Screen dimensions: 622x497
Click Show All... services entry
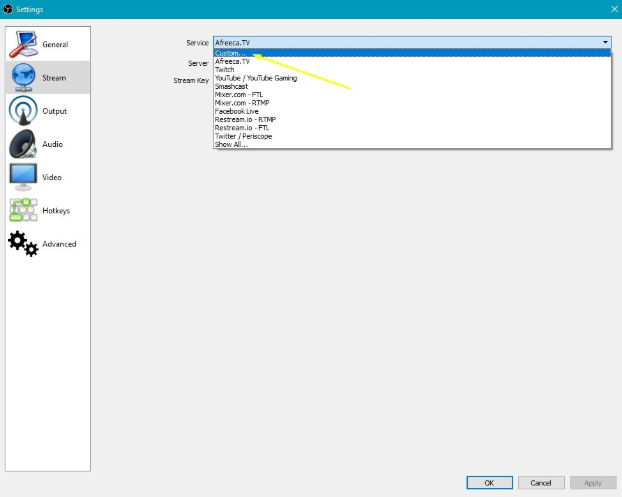[412, 144]
